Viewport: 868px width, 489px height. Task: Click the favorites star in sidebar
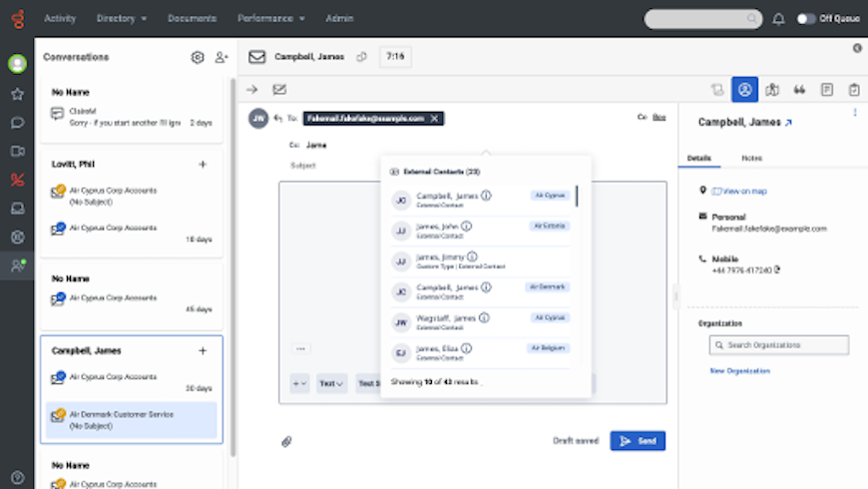pyautogui.click(x=17, y=94)
